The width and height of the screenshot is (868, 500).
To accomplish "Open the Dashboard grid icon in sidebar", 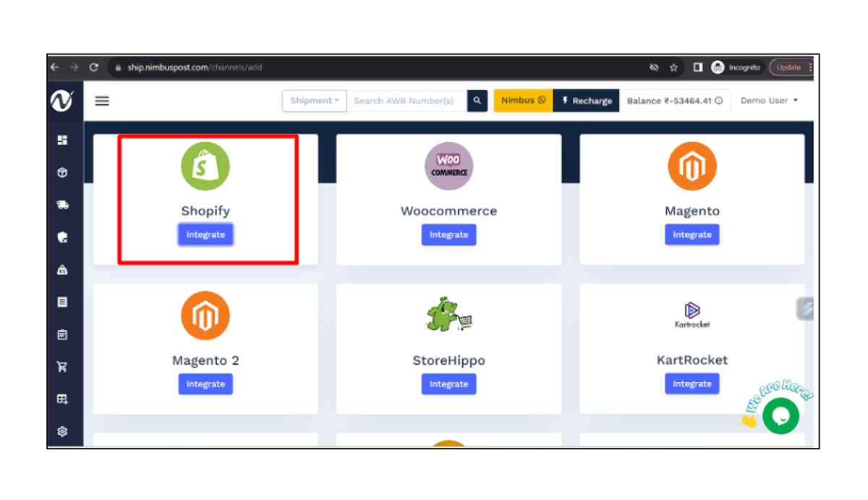I will tap(63, 140).
